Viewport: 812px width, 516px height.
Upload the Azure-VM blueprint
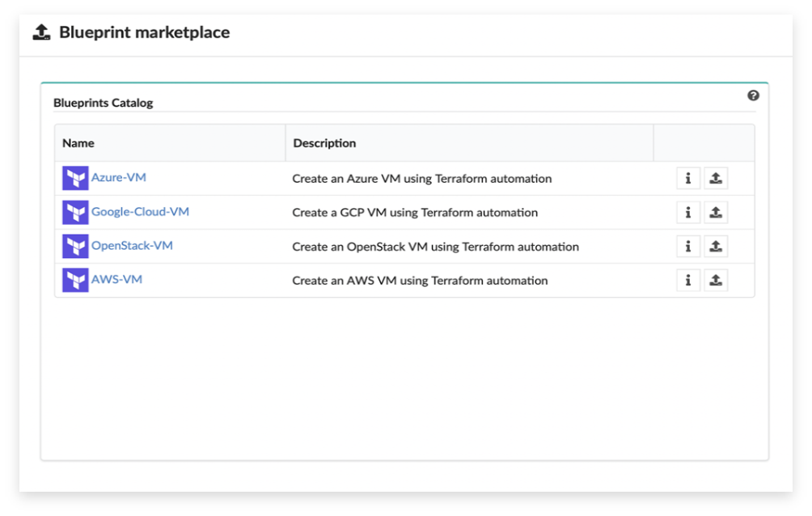[x=716, y=178]
